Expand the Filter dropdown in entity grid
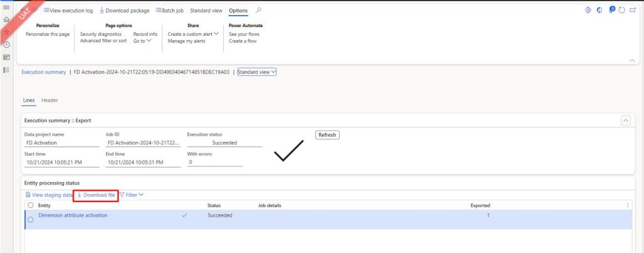Viewport: 644px width, 253px height. point(131,195)
